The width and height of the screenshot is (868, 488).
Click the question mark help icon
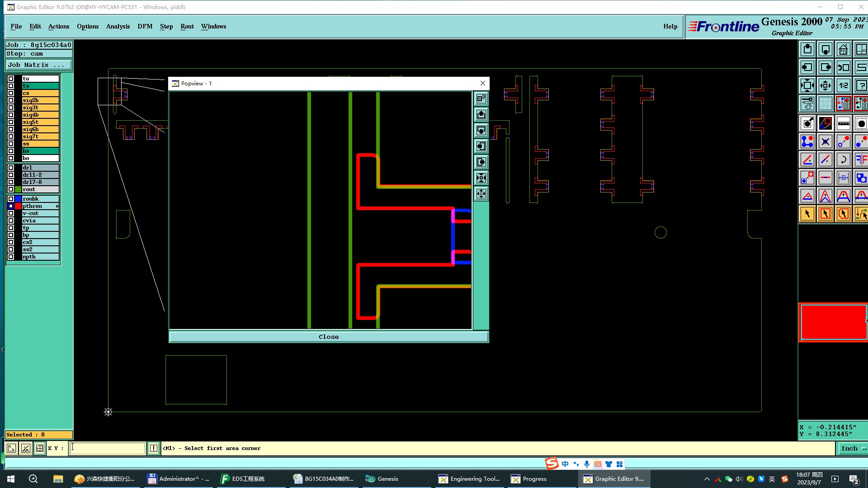861,85
